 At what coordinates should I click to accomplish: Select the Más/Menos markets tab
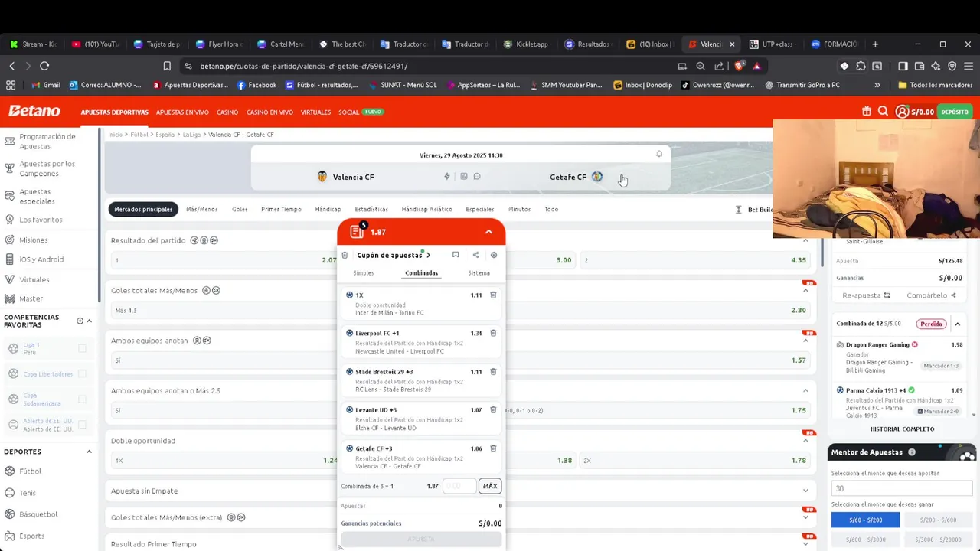(x=201, y=209)
